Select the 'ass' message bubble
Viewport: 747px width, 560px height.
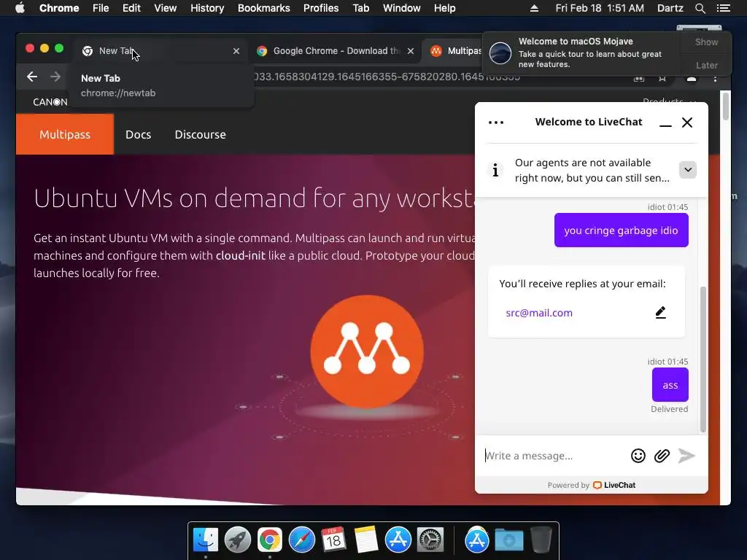click(670, 385)
